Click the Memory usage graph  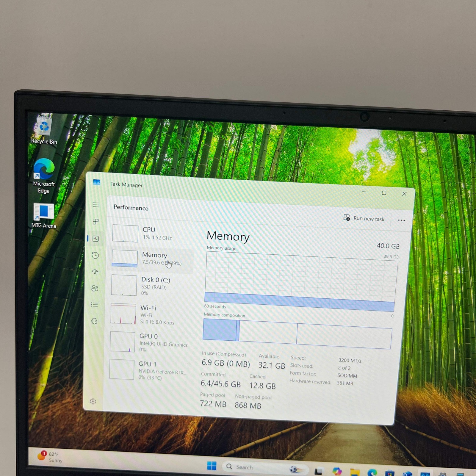(301, 281)
